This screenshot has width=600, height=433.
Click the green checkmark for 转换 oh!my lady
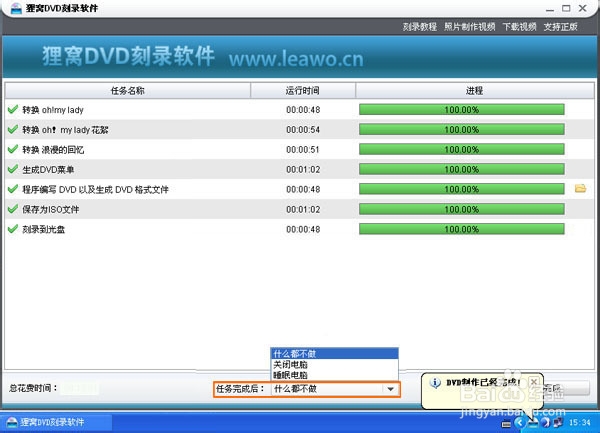click(x=13, y=109)
